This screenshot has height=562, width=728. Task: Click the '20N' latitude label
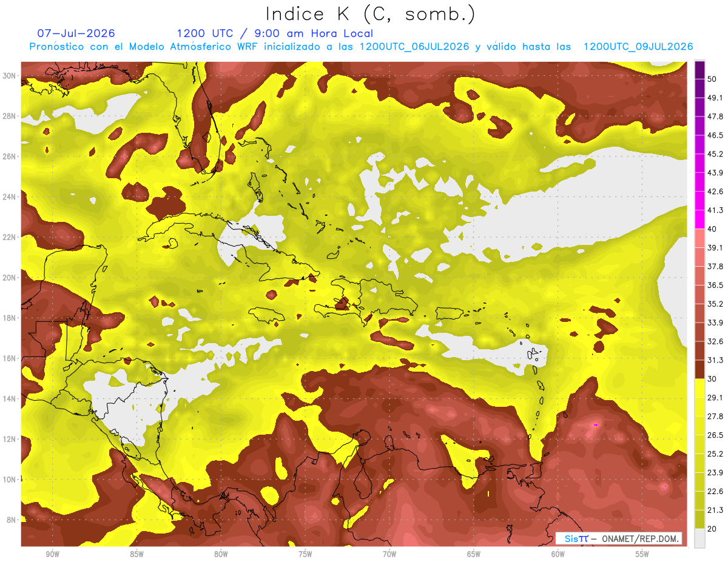[x=10, y=278]
